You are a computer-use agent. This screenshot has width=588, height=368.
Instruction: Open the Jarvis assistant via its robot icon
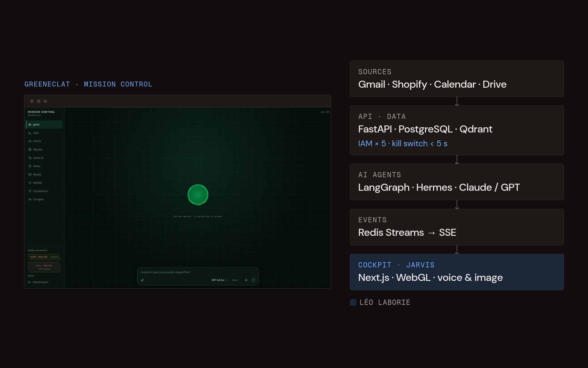coord(30,125)
